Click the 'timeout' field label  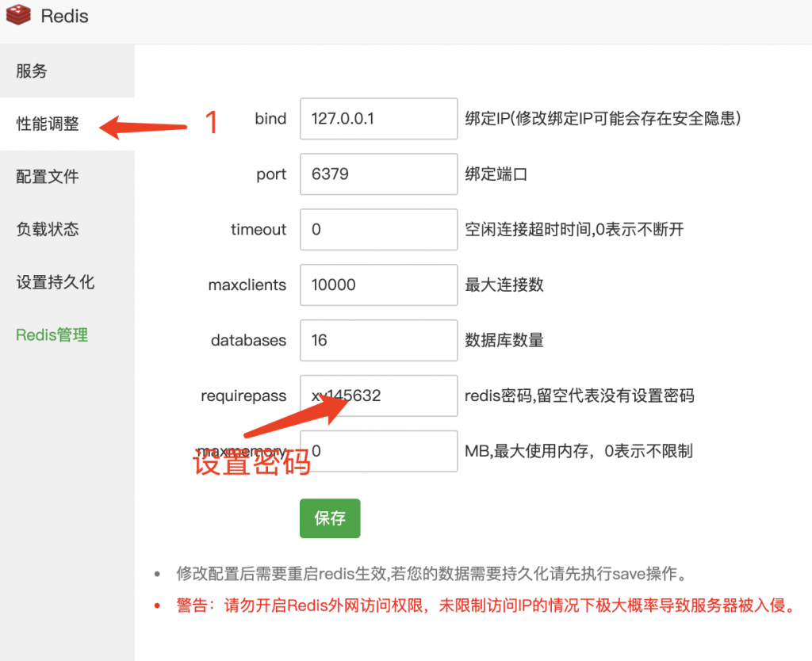coord(259,229)
